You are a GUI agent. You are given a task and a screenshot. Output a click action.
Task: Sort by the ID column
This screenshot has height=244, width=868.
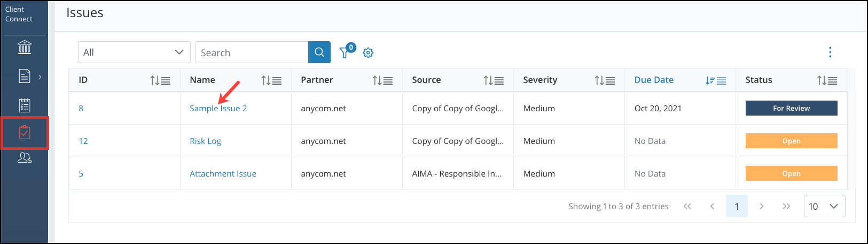pyautogui.click(x=160, y=80)
